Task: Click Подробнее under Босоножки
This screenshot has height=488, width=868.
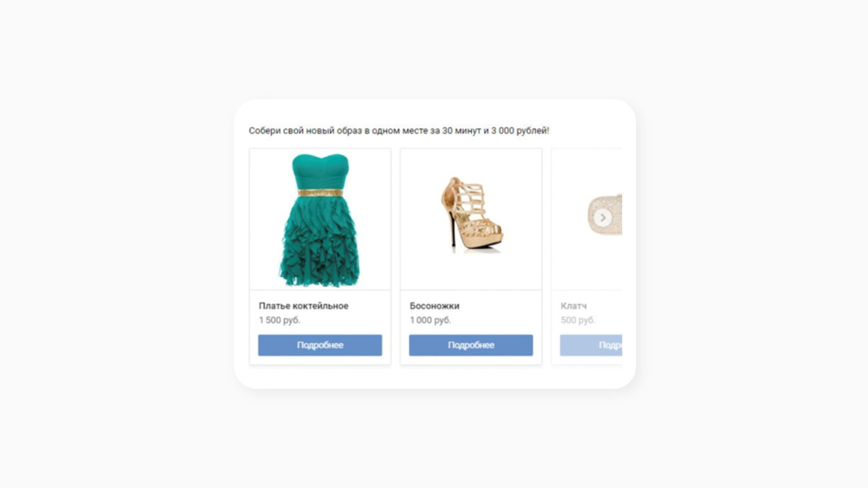Action: 471,345
